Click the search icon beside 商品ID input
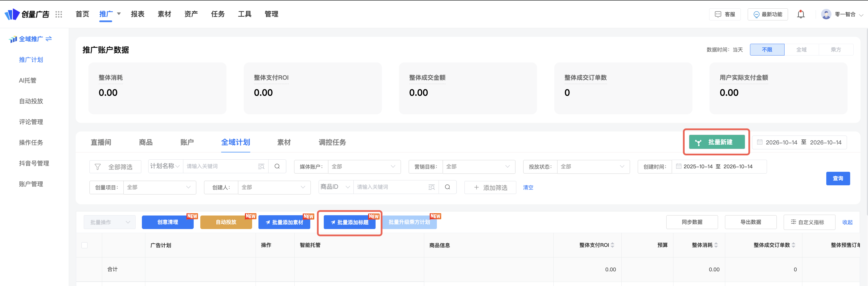Image resolution: width=868 pixels, height=286 pixels. click(447, 187)
